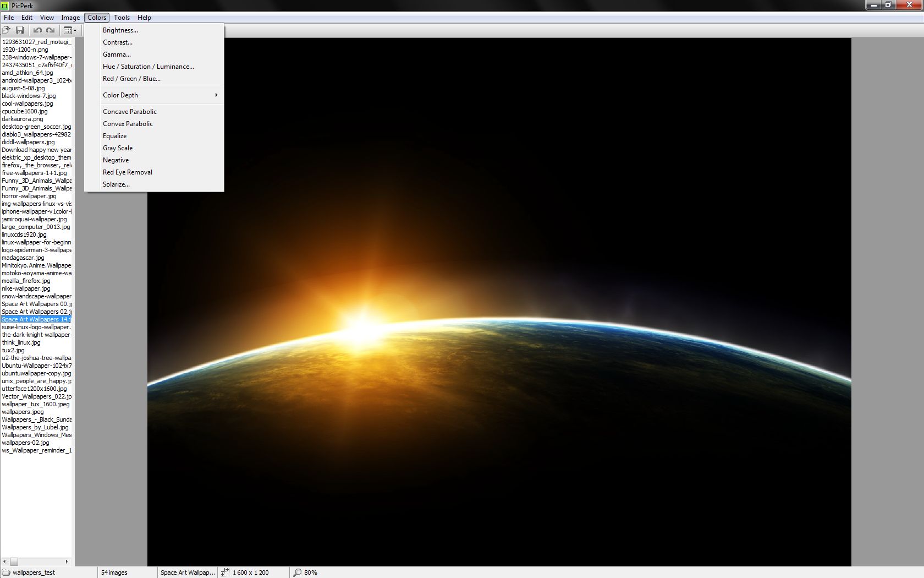Image resolution: width=924 pixels, height=578 pixels.
Task: Choose Gamma... from Colors menu
Action: coord(154,54)
